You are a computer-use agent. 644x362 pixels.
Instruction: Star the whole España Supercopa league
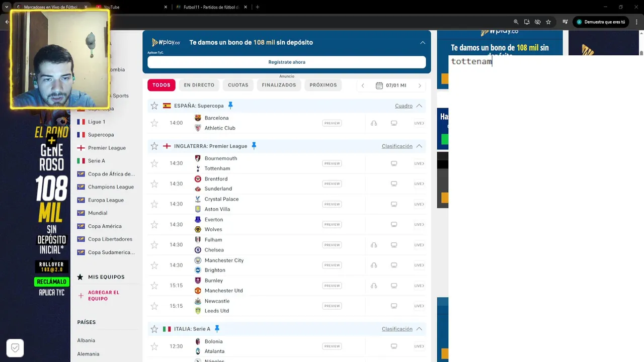coord(154,106)
